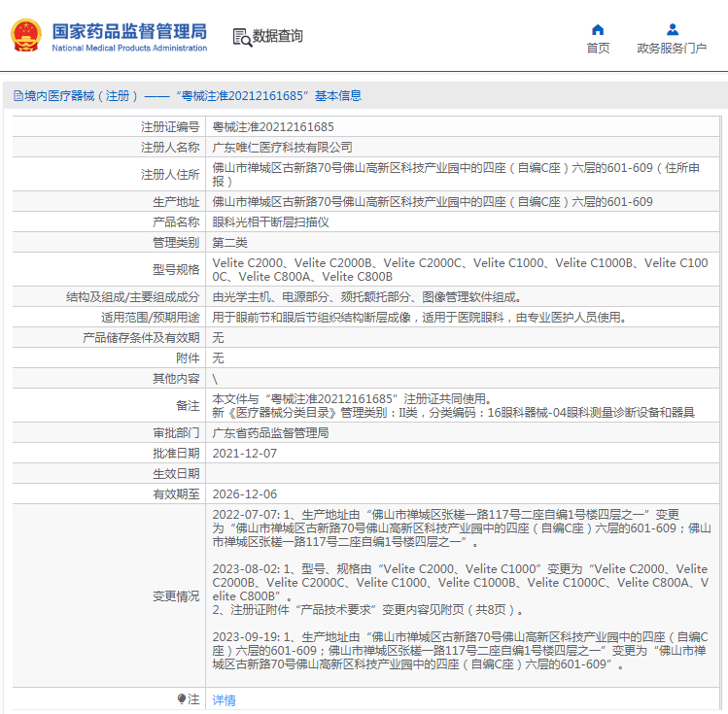This screenshot has width=728, height=714.
Task: Click the Velite C2000 model list cell
Action: click(460, 269)
